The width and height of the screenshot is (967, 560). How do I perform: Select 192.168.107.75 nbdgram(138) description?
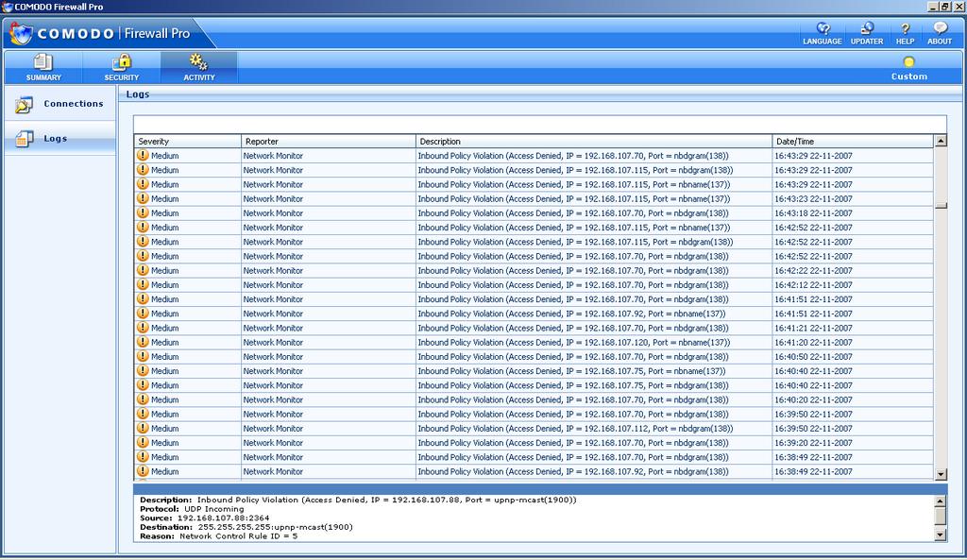point(573,385)
